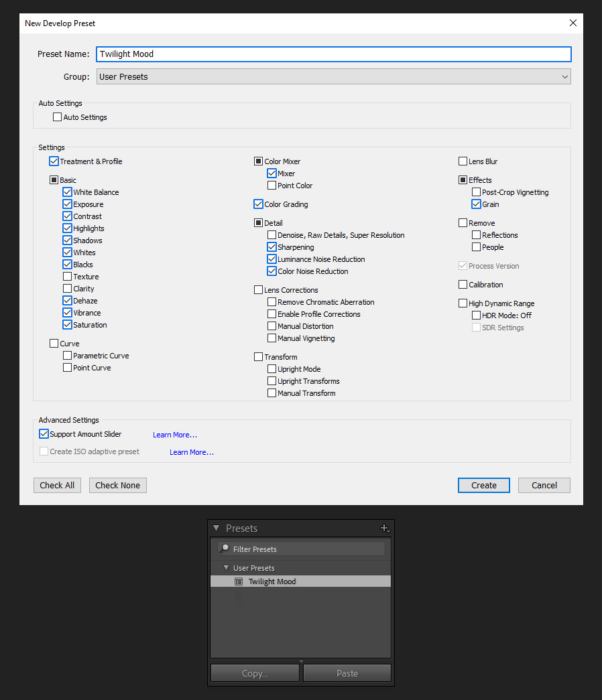Uncheck White Balance

tap(68, 192)
